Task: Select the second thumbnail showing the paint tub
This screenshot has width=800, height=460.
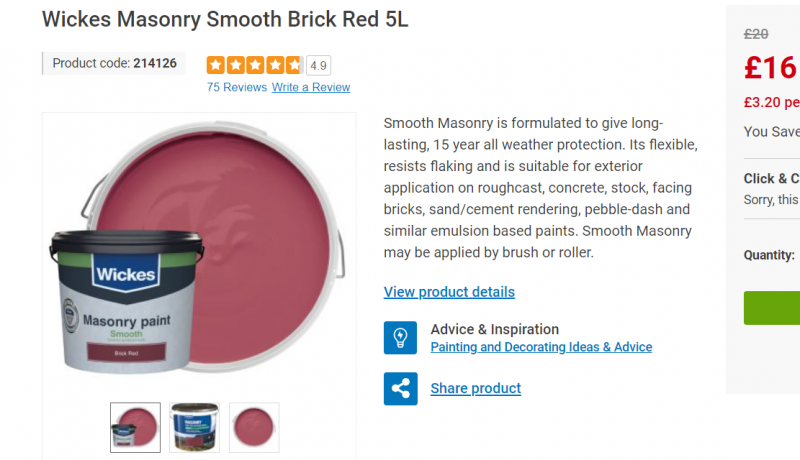Action: [195, 428]
